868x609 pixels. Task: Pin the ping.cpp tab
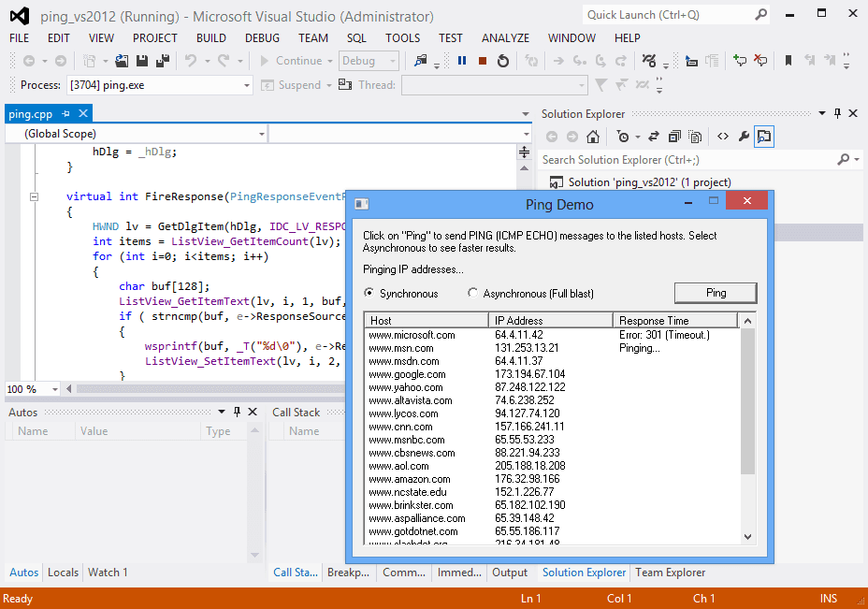point(65,113)
